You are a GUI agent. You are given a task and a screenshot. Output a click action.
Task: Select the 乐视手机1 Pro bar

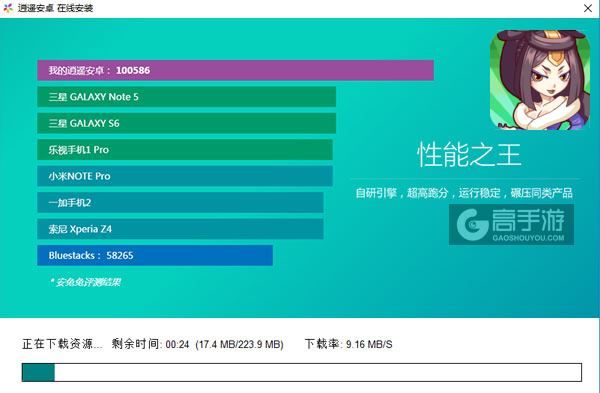click(185, 150)
